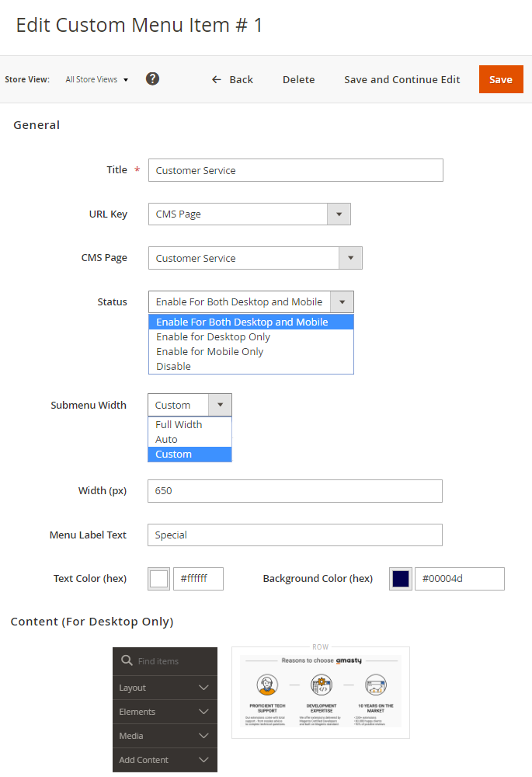Select Auto submenu width option
This screenshot has width=532, height=777.
coord(166,440)
